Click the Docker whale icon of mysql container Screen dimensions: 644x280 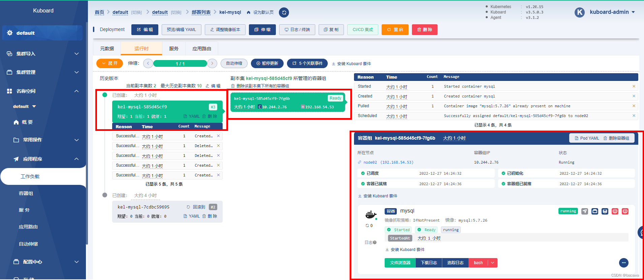(371, 215)
